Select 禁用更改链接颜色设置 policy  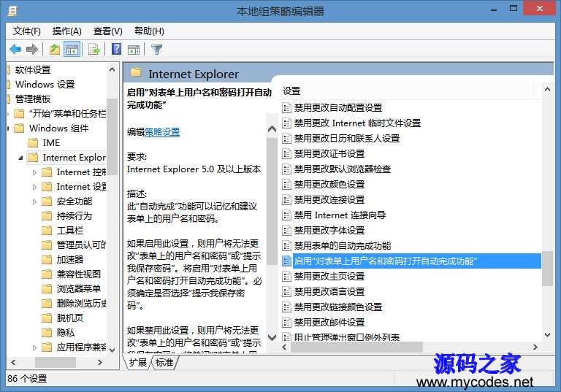(338, 307)
